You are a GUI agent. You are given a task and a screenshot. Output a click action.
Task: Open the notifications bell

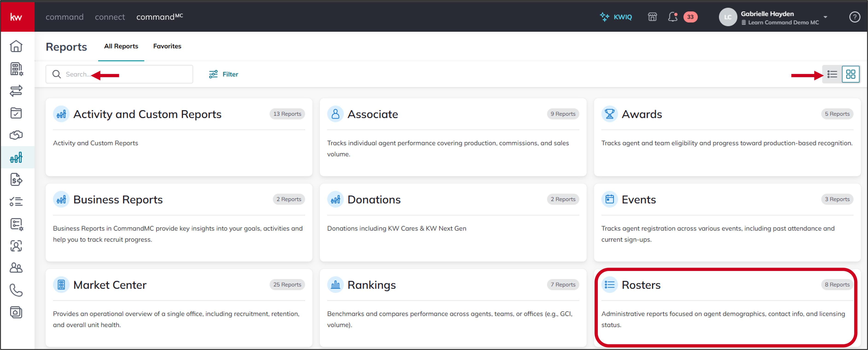click(673, 17)
